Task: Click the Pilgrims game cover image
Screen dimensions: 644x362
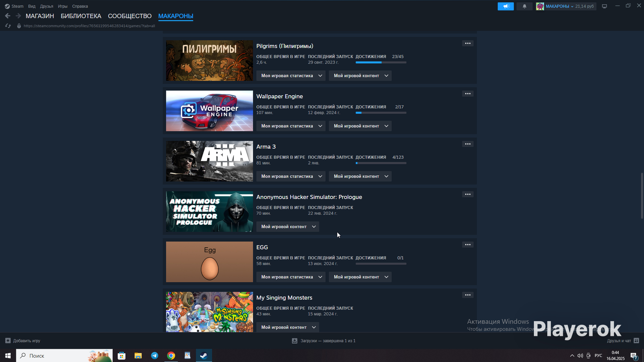Action: click(209, 60)
